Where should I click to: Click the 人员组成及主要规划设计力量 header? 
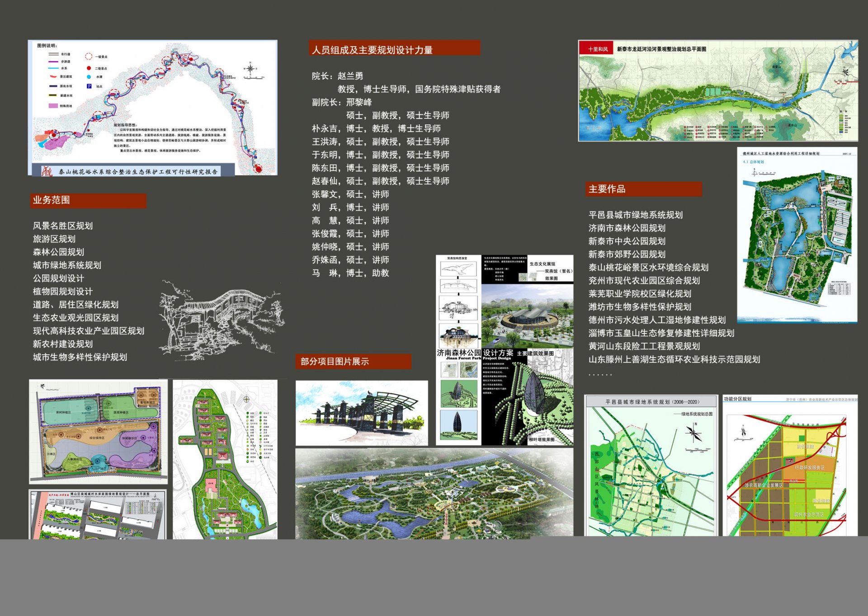[x=395, y=48]
